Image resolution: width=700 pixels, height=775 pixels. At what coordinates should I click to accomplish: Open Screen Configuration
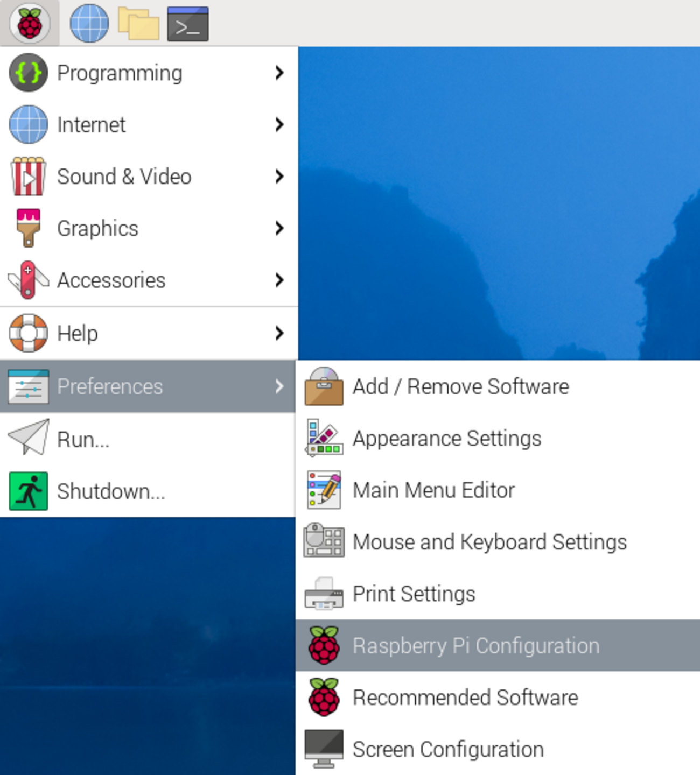click(x=498, y=749)
